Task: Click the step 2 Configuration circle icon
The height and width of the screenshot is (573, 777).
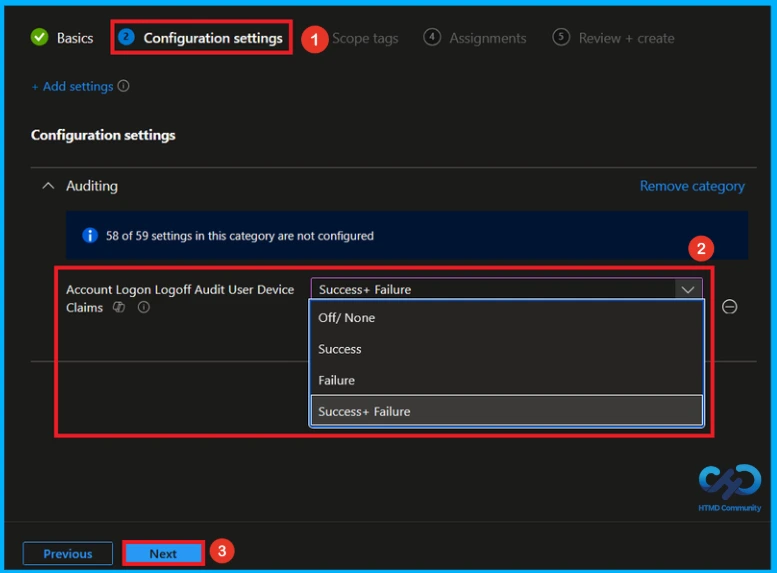Action: pyautogui.click(x=126, y=37)
